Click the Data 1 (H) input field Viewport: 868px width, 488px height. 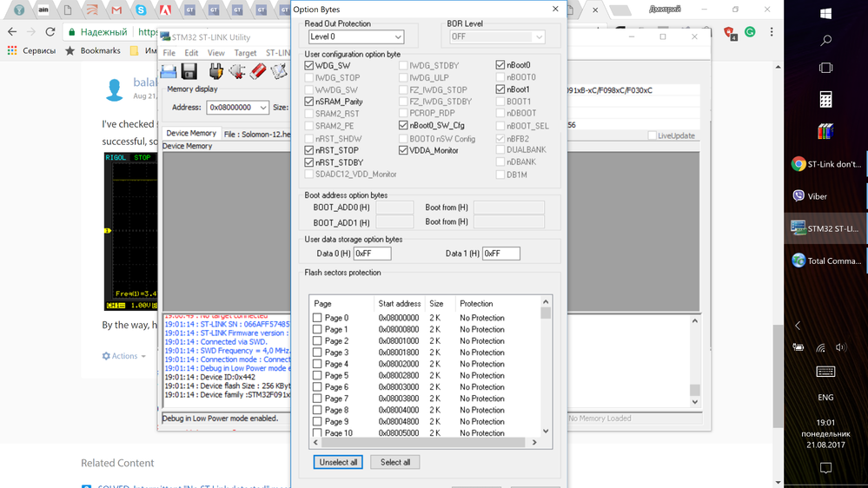pyautogui.click(x=501, y=254)
